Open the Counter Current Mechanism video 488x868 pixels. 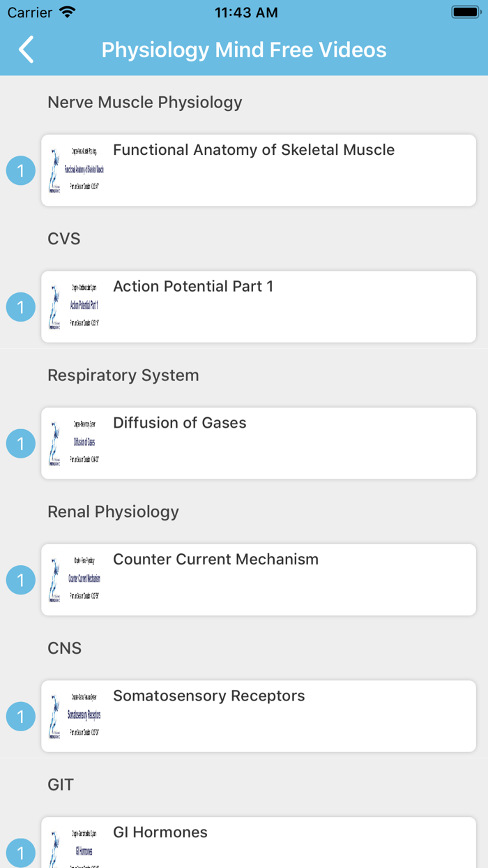click(x=258, y=580)
